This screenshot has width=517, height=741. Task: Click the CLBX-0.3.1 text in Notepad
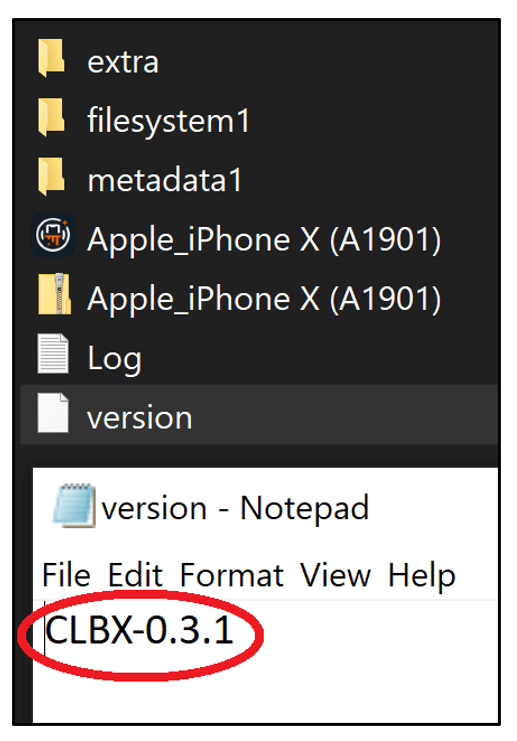(x=139, y=630)
